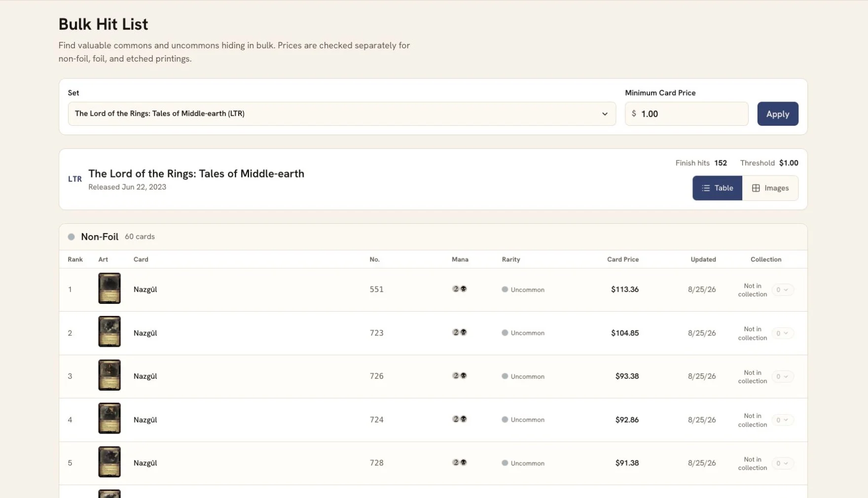Switch to Table view
868x498 pixels.
[717, 188]
